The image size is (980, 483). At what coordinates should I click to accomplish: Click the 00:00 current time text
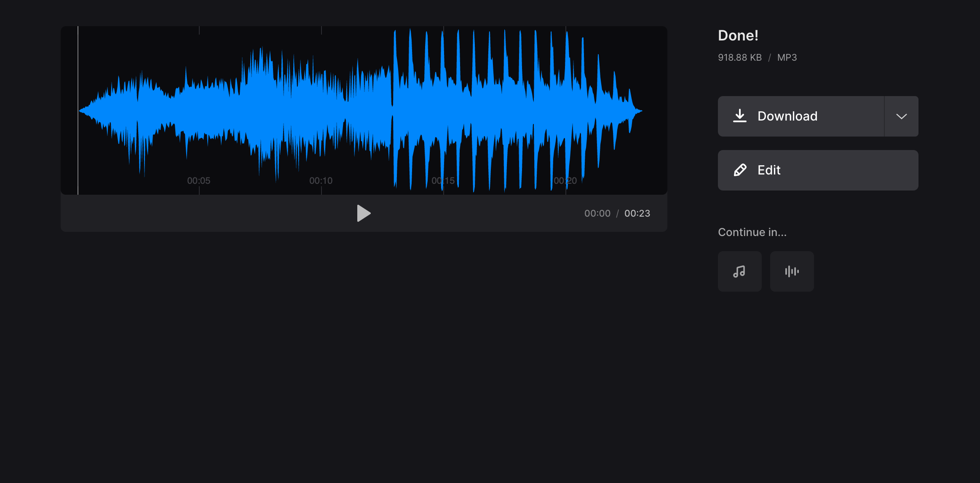pos(597,213)
